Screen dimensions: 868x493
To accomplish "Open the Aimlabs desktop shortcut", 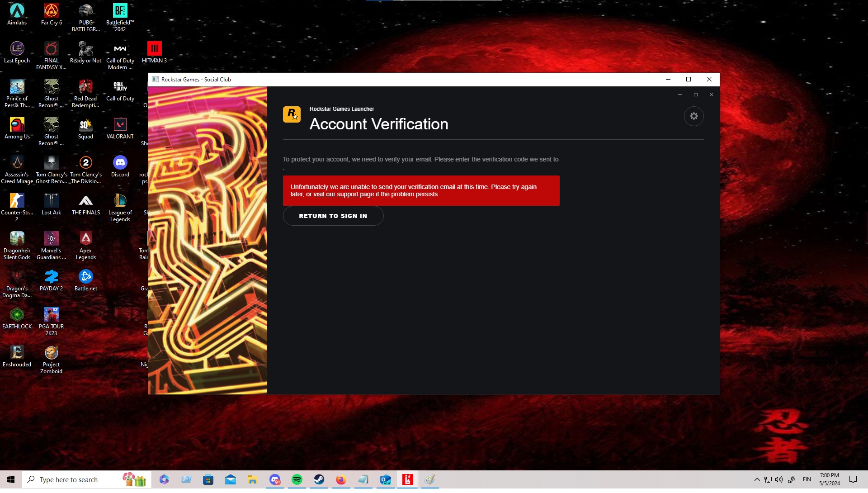I will click(x=17, y=14).
